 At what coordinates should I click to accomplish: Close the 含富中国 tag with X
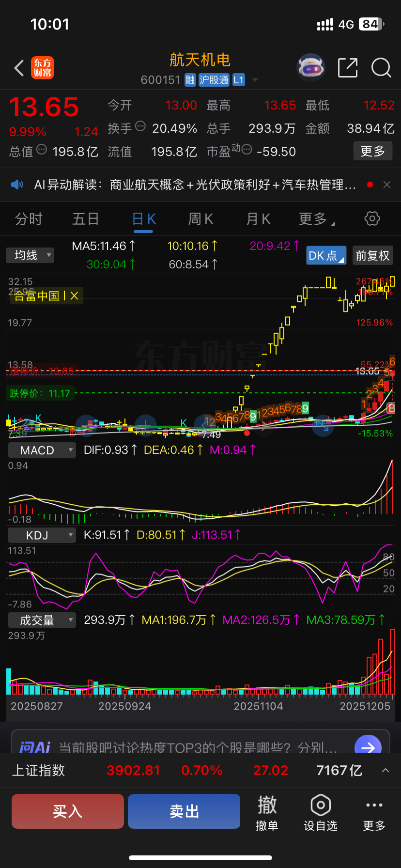pos(74,296)
